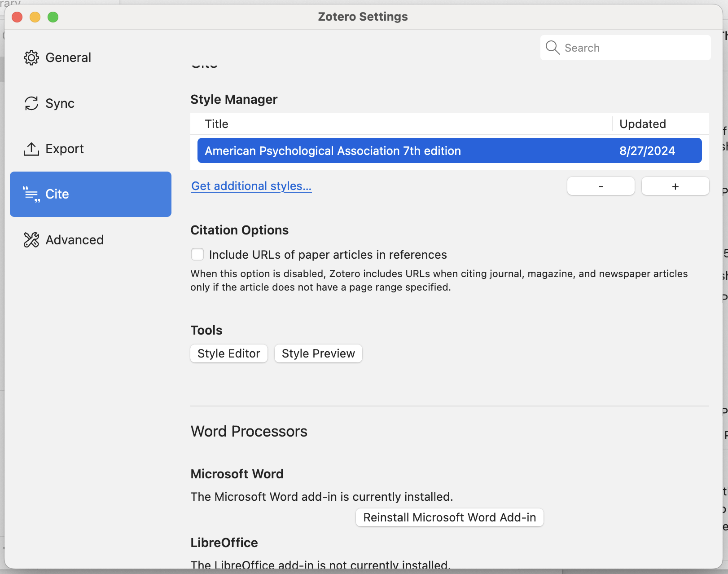Viewport: 728px width, 574px height.
Task: Click the General gear icon
Action: click(x=31, y=57)
